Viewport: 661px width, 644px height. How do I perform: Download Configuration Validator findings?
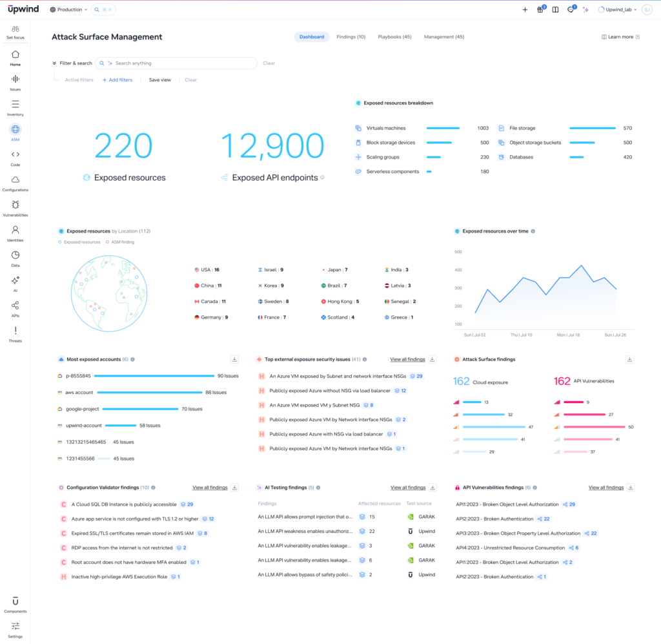[234, 488]
